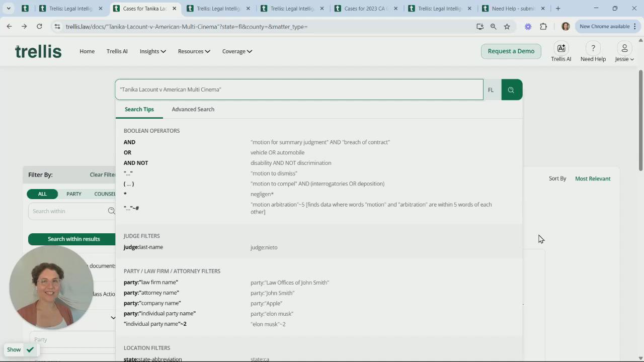The height and width of the screenshot is (362, 644).
Task: Open the Jessie user profile icon
Action: pyautogui.click(x=624, y=48)
